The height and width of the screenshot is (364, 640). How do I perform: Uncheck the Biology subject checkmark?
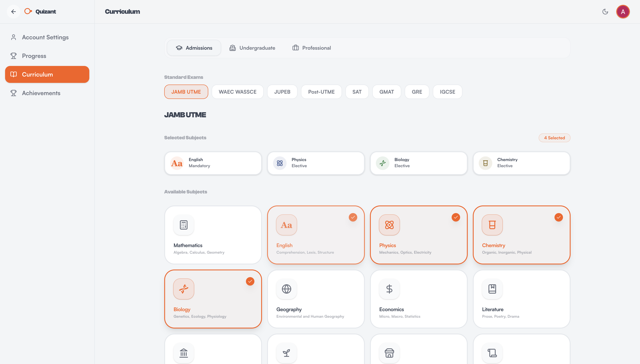coord(250,281)
